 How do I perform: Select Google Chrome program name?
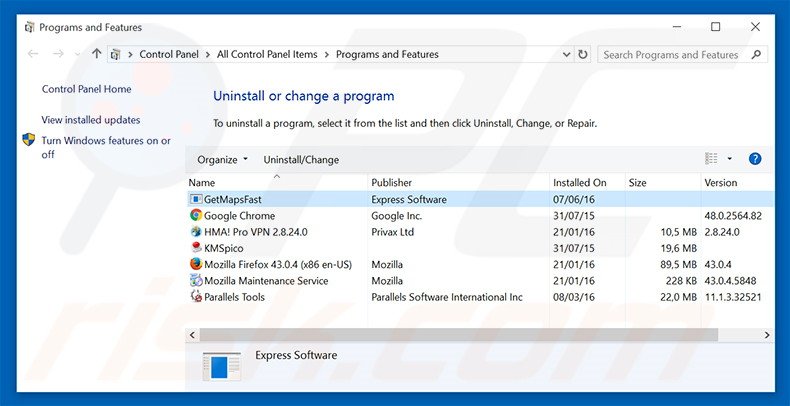click(x=239, y=216)
